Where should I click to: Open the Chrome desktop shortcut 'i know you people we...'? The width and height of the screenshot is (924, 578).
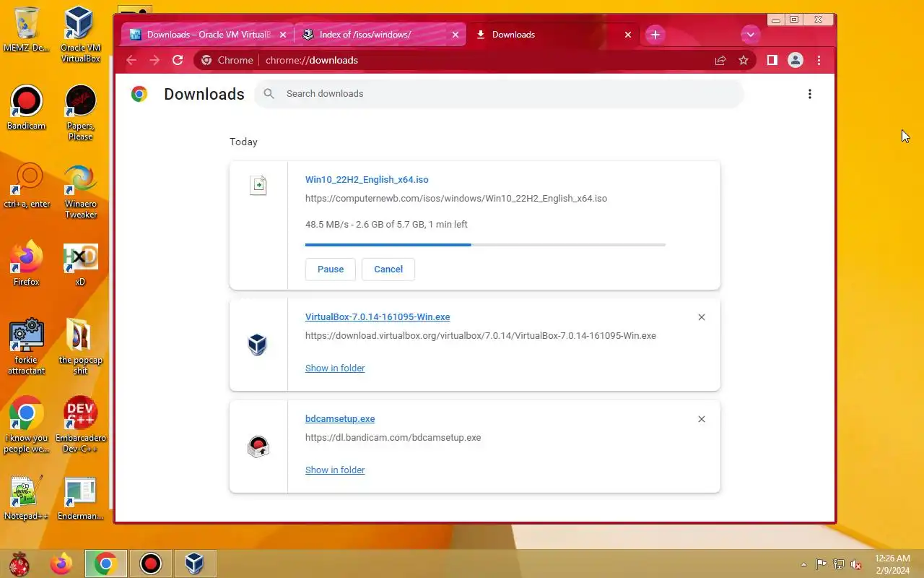26,425
